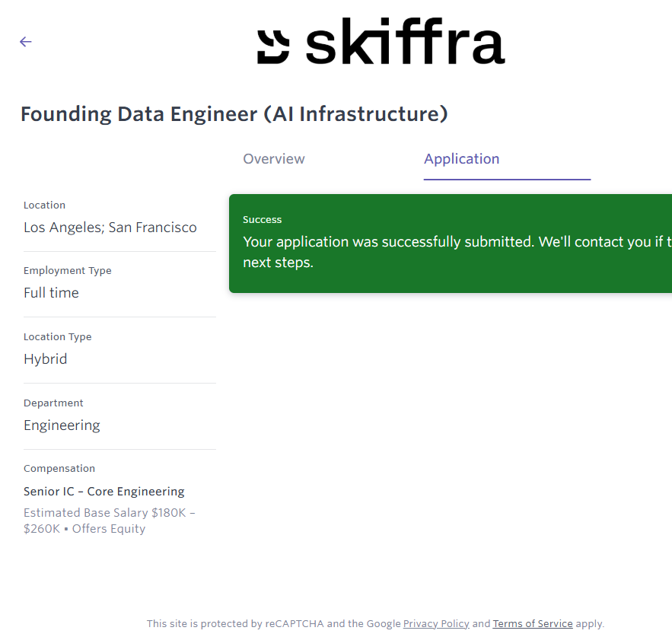Select the Application tab
The height and width of the screenshot is (637, 672).
(461, 159)
